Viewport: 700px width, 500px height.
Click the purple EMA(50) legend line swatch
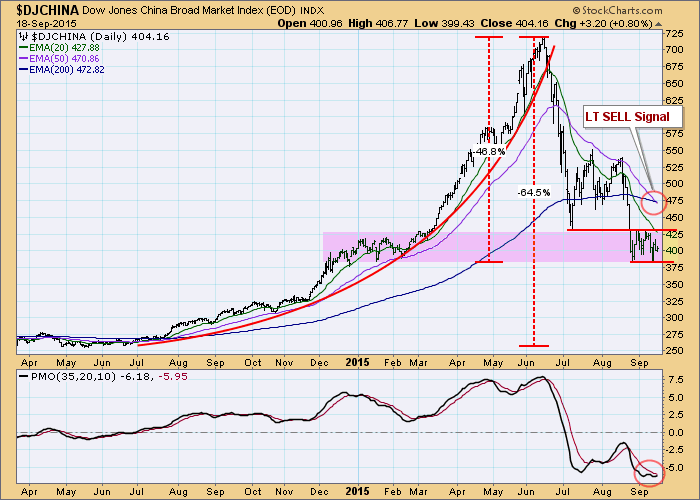click(23, 59)
